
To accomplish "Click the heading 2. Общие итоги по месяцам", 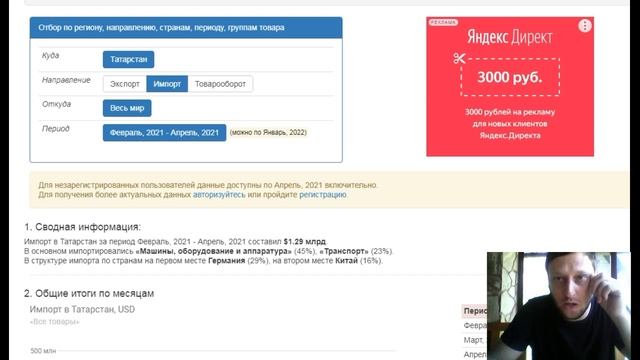I will [x=89, y=293].
